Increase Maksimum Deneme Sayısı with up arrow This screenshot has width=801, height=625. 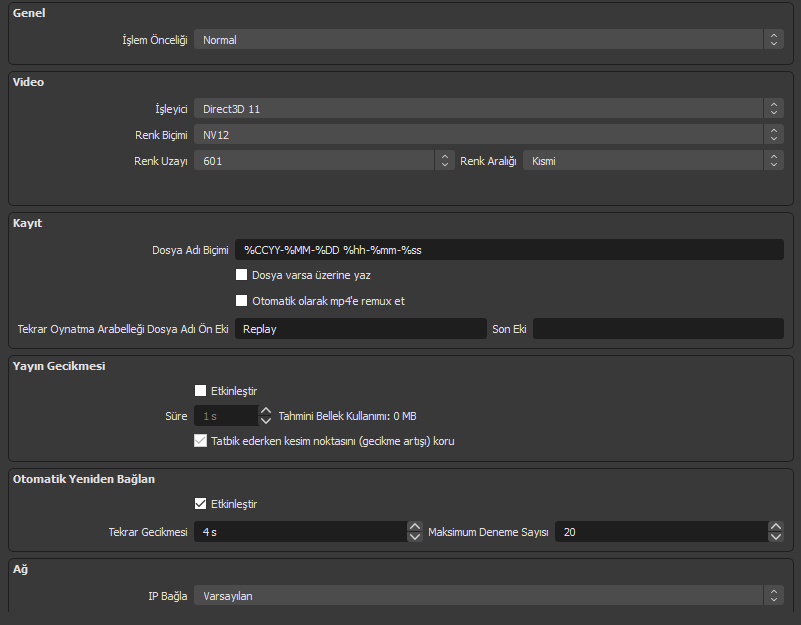point(775,526)
